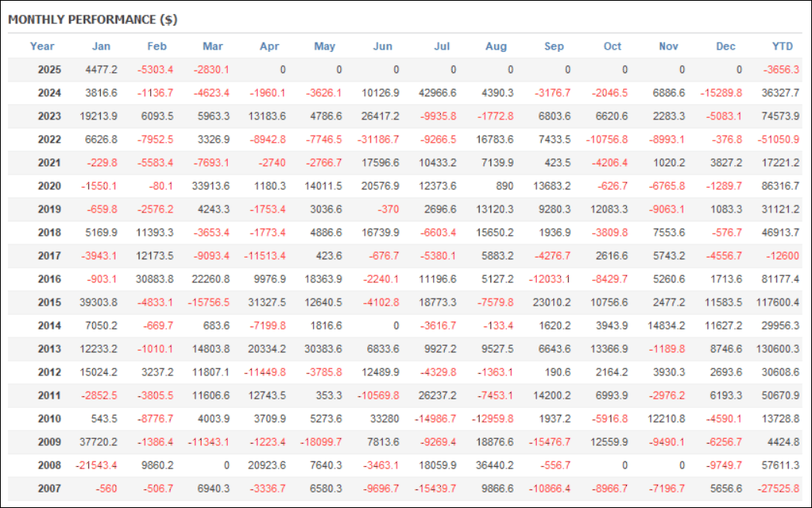
Task: Click the YTD column header
Action: coord(783,46)
